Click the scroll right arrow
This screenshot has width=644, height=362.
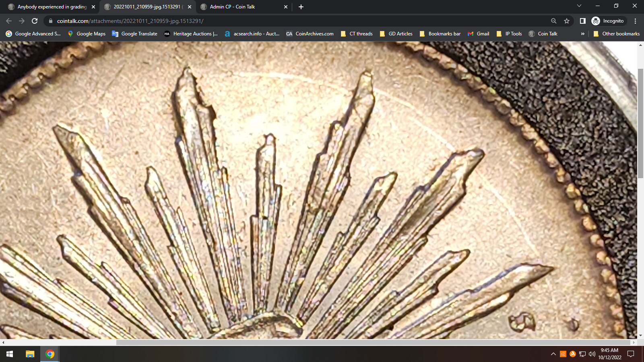(x=634, y=342)
